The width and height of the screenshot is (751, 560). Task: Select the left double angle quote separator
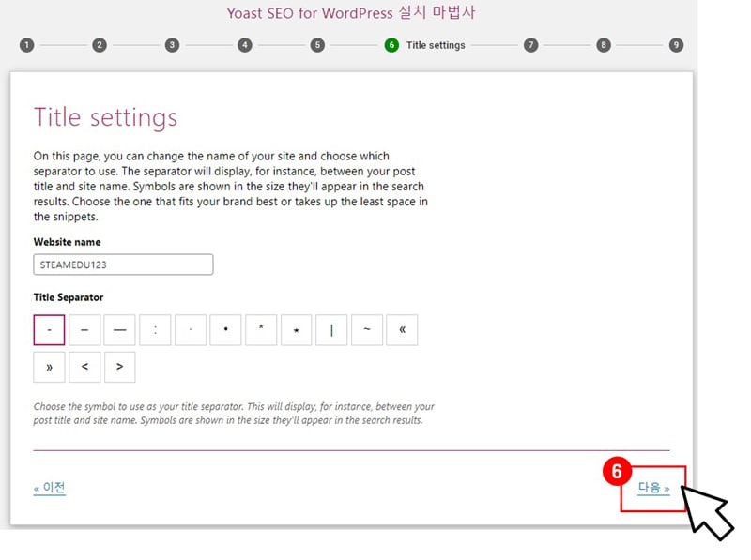point(403,330)
